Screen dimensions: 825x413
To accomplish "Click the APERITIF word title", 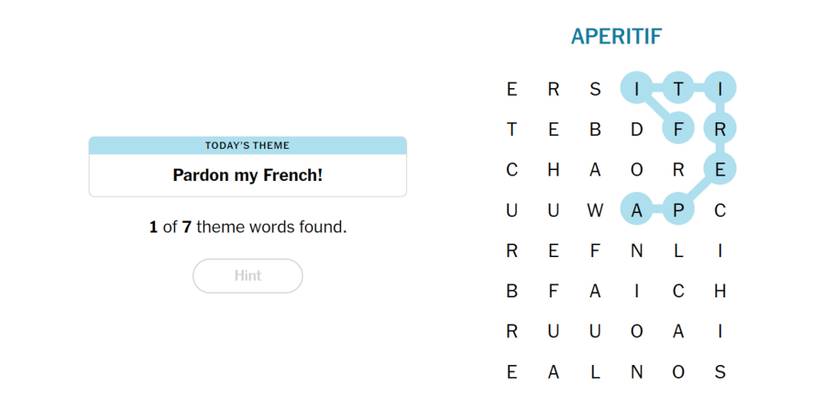I will (x=616, y=37).
